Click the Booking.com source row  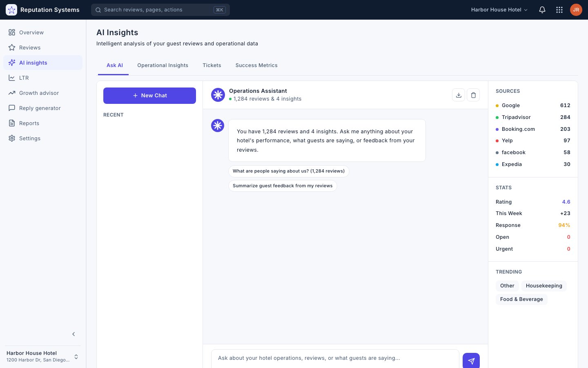pyautogui.click(x=533, y=129)
